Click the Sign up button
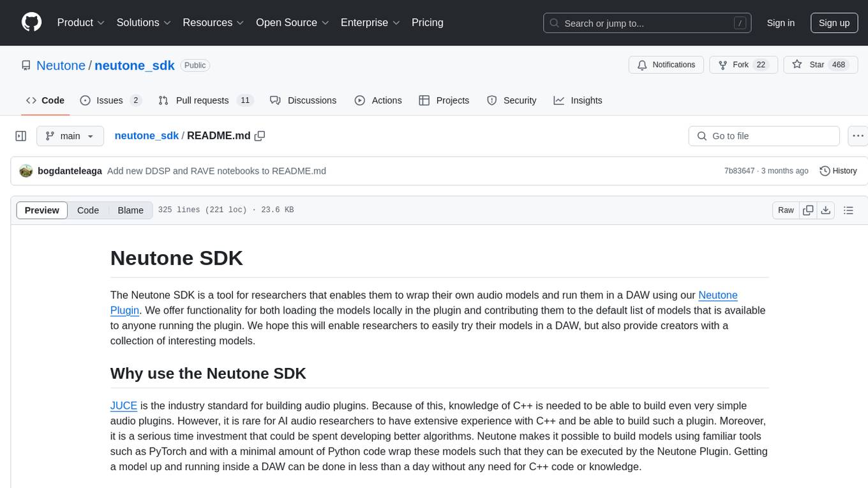Viewport: 868px width, 488px height. (x=834, y=23)
